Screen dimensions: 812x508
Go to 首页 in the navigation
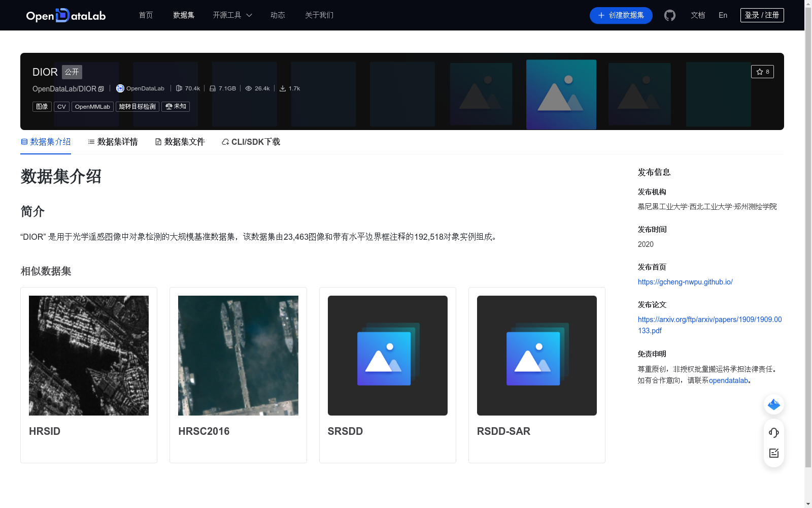point(146,15)
